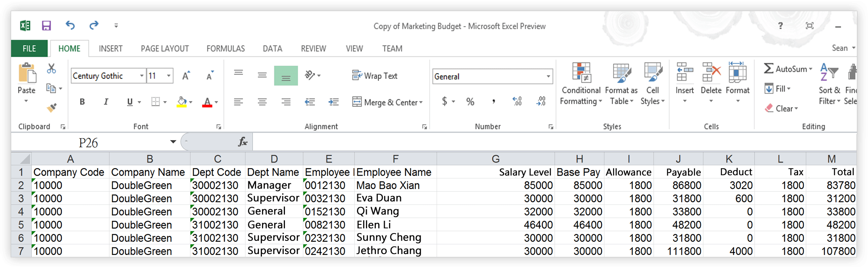
Task: Toggle underline formatting
Action: tap(130, 102)
